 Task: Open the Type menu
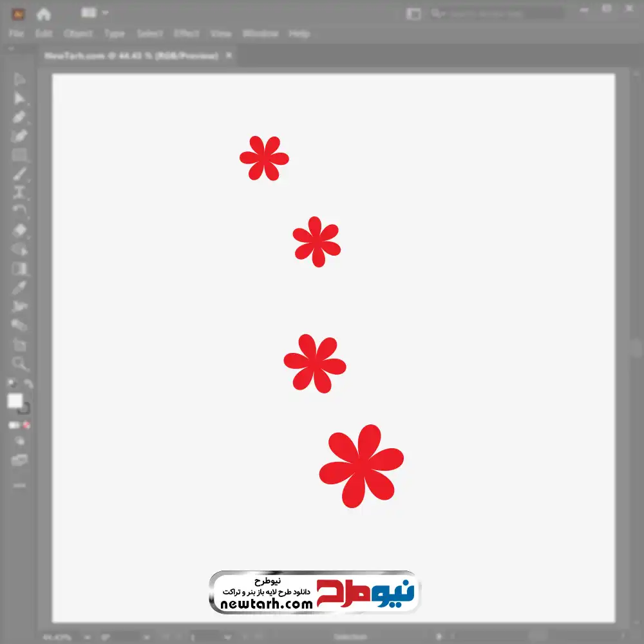pos(115,33)
